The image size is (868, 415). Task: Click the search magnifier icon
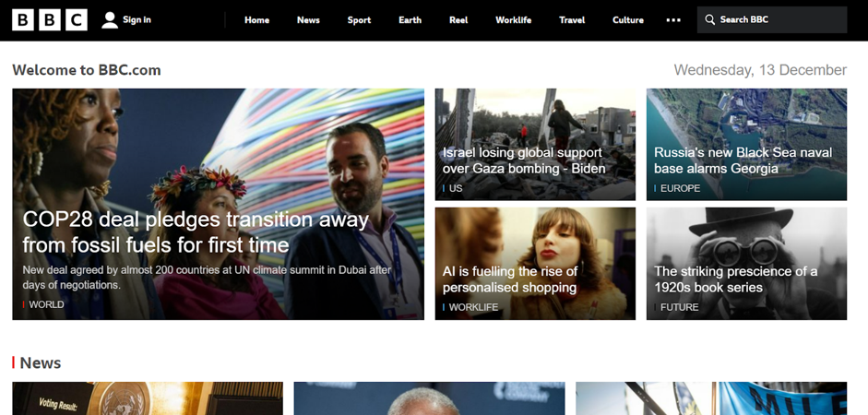tap(709, 20)
